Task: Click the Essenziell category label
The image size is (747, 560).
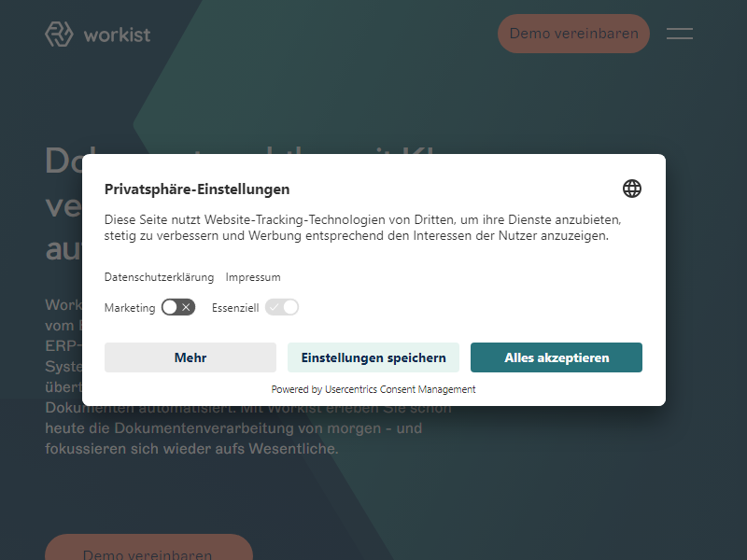Action: tap(235, 308)
